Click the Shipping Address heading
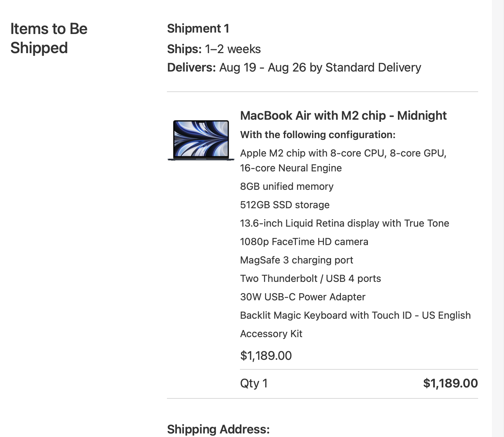 218,429
